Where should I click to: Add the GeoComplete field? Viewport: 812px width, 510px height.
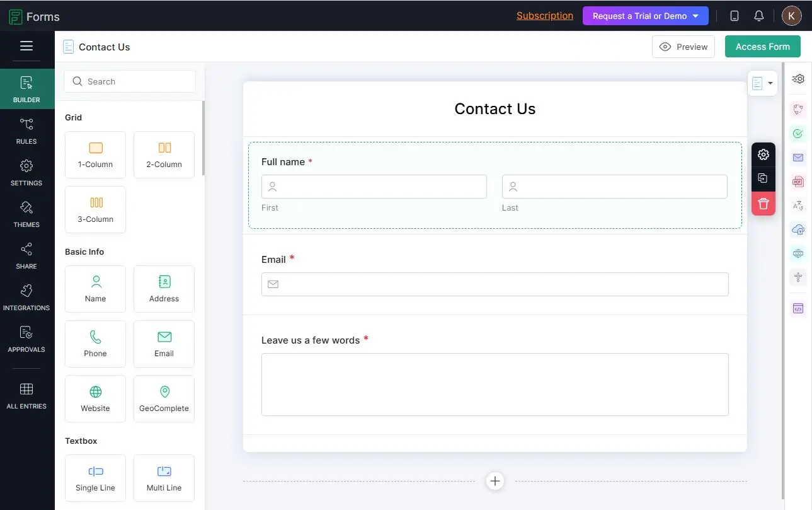point(164,398)
